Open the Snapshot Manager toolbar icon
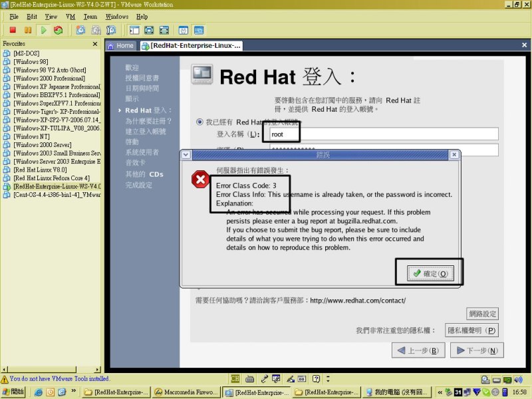532x399 pixels. click(x=111, y=30)
